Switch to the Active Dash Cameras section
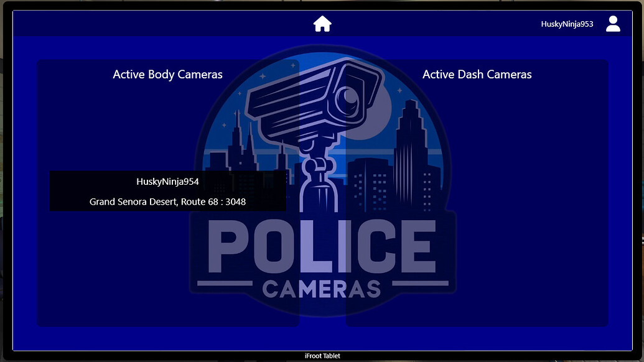Image resolution: width=644 pixels, height=362 pixels. (x=477, y=74)
